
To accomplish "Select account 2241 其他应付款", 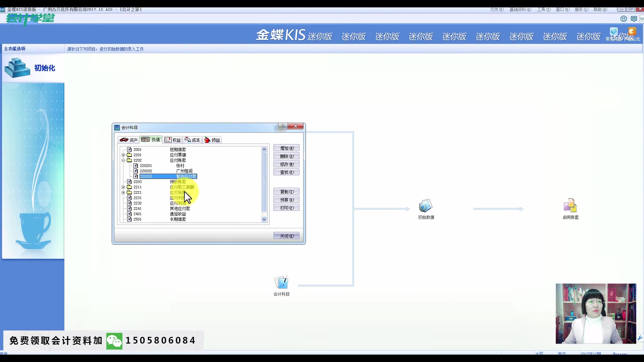I will pyautogui.click(x=162, y=208).
